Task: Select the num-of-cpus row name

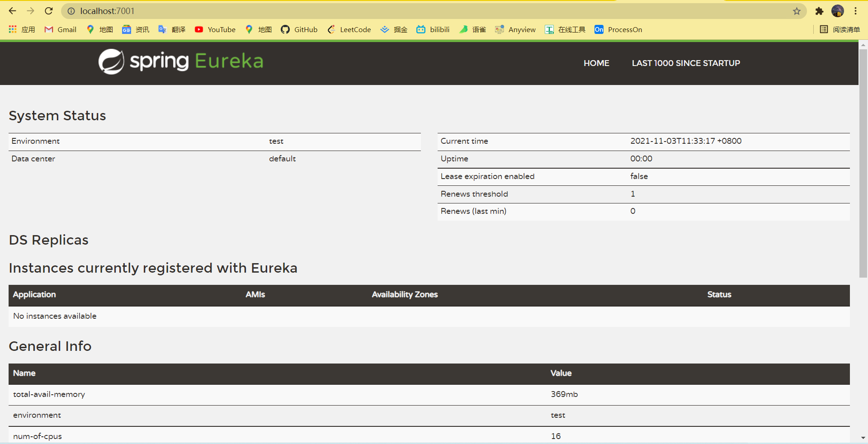Action: click(38, 436)
